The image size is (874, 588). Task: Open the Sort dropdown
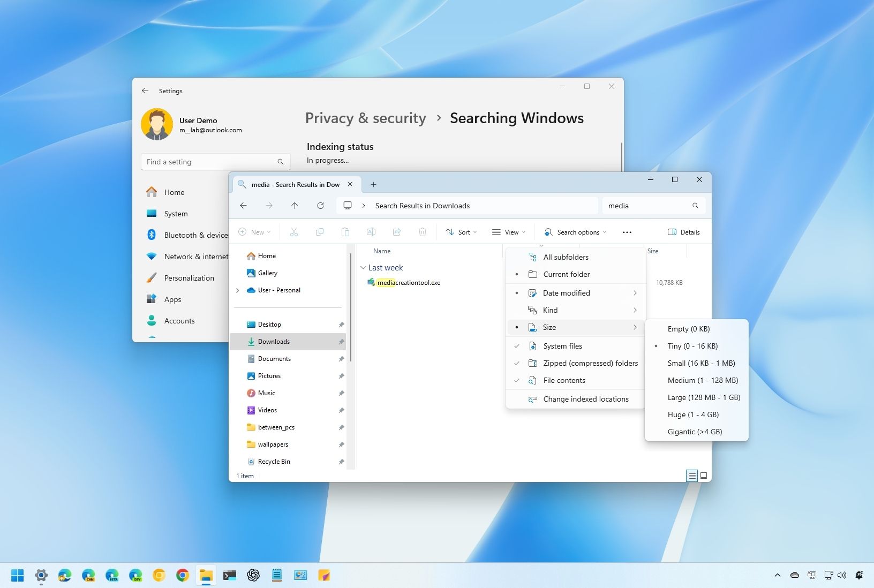[x=461, y=232]
